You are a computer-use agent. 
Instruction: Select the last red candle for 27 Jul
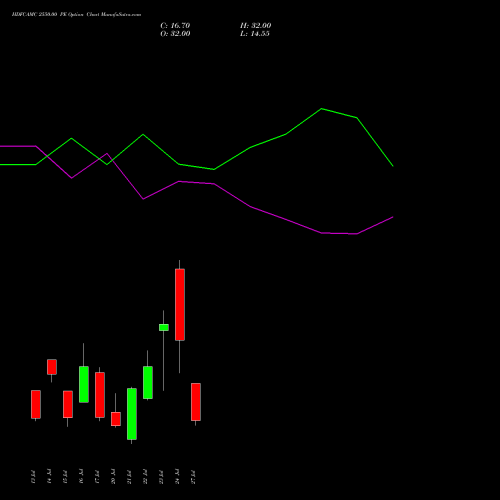pyautogui.click(x=196, y=402)
